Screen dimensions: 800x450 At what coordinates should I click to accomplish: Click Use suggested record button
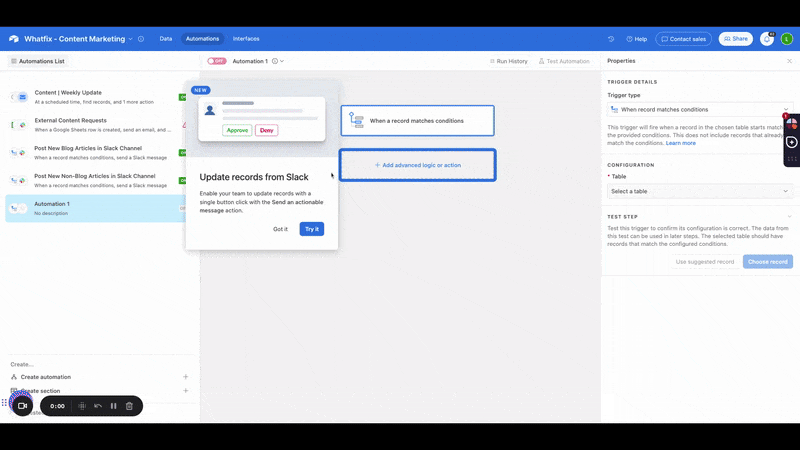coord(705,262)
